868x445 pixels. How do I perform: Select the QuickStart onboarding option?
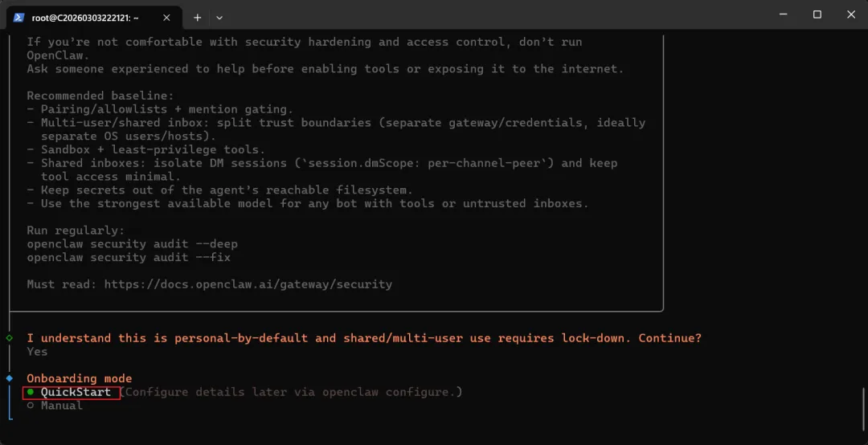[76, 392]
